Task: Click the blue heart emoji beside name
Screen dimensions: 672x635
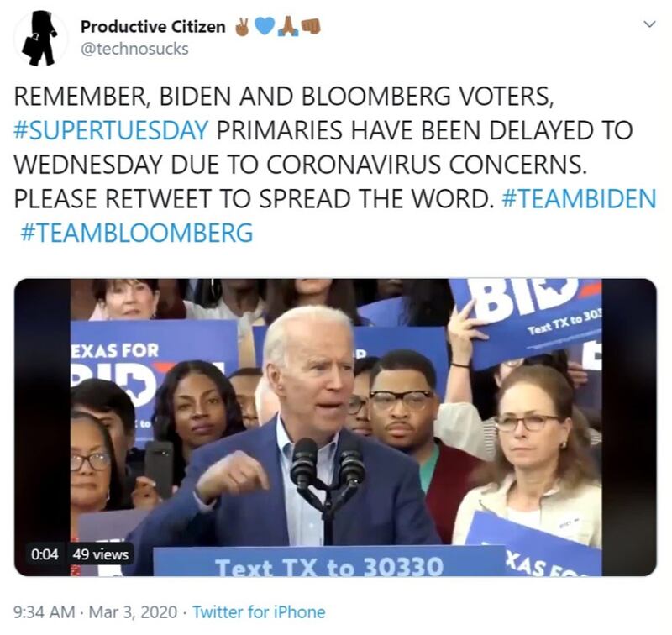Action: [x=265, y=27]
